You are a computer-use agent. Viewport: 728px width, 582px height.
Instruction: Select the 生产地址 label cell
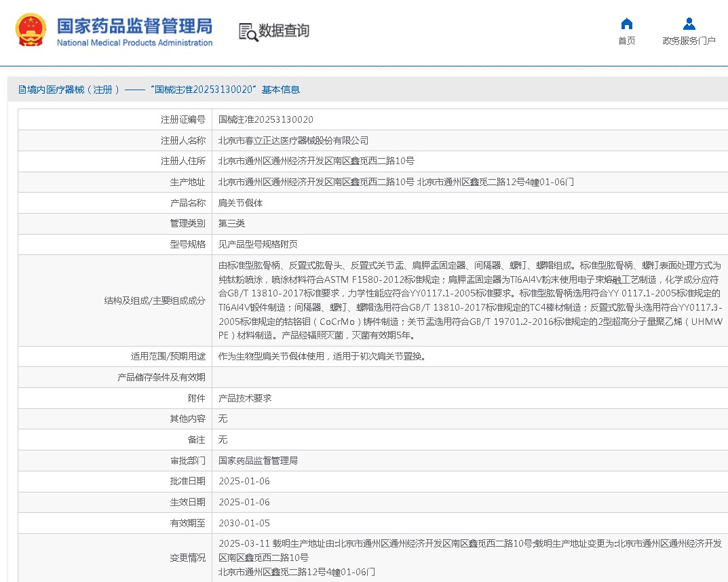115,182
